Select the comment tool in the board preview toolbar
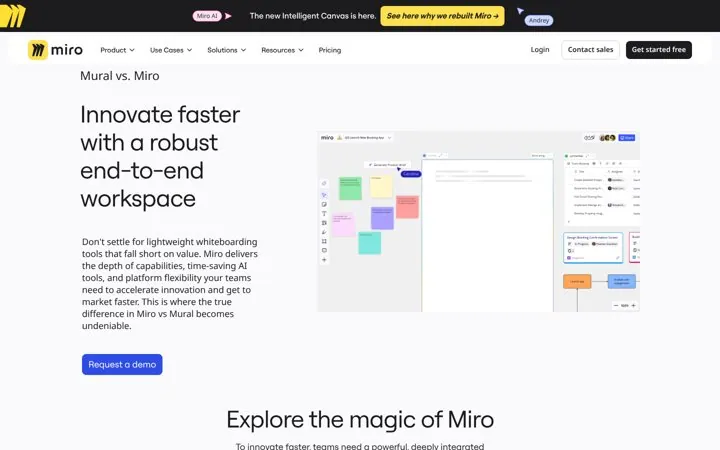 pos(324,250)
